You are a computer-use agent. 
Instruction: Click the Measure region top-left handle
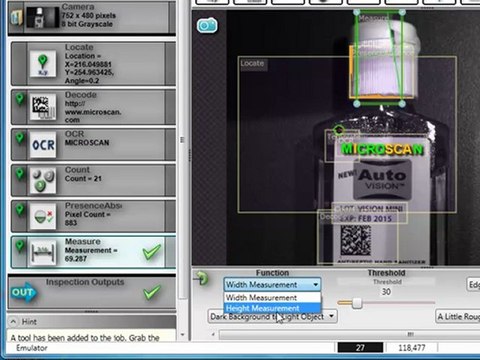coord(356,13)
